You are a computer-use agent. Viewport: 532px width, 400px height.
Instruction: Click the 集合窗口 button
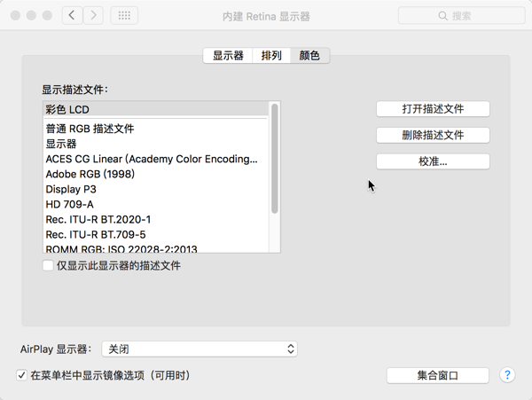click(438, 375)
